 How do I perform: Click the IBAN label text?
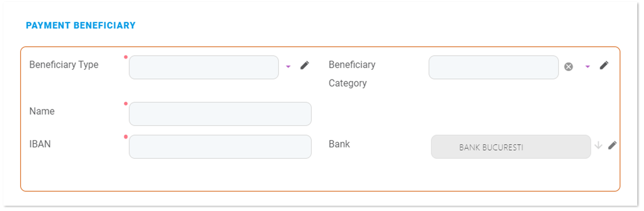40,144
